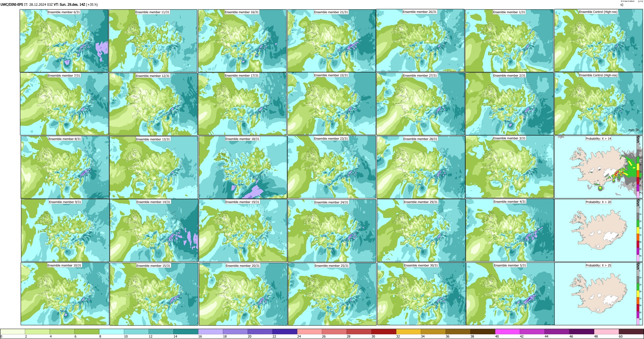
Task: Pick the dark brown 38–40 legend swatch
Action: click(483, 332)
